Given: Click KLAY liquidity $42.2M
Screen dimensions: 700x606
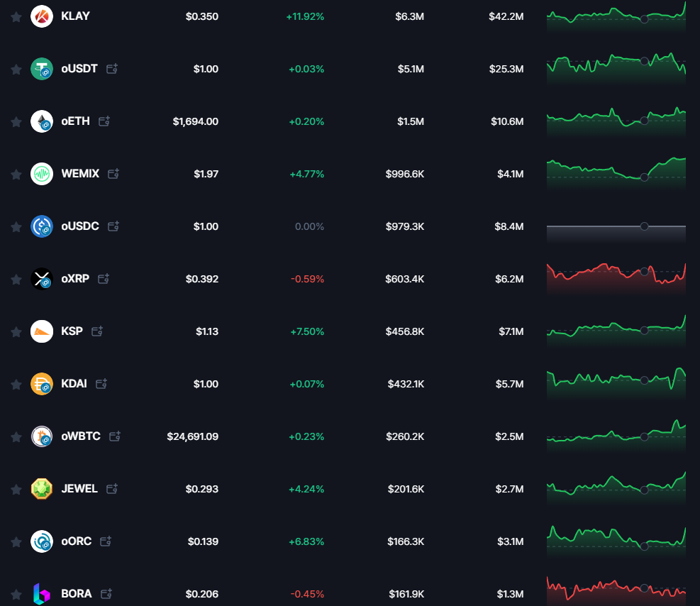Looking at the screenshot, I should pos(506,16).
